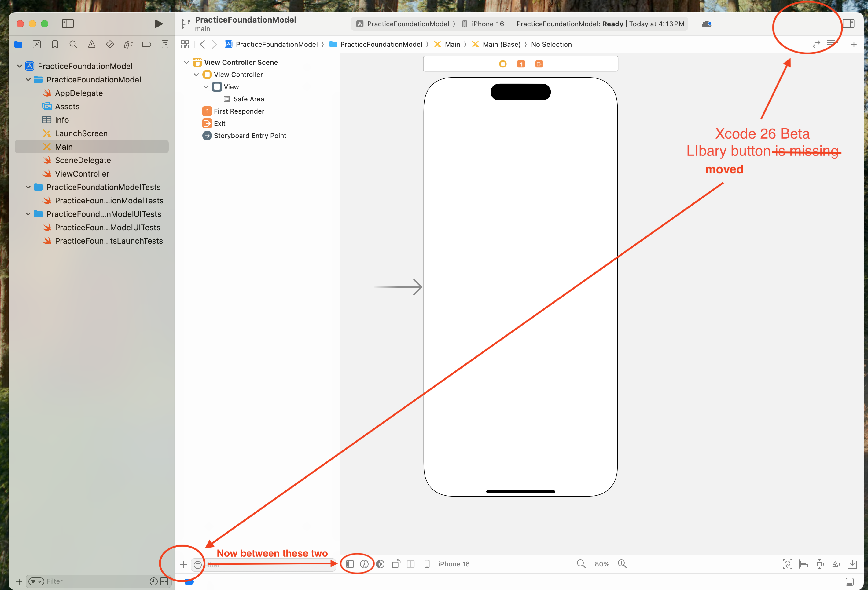Click the related items grid icon

point(185,44)
